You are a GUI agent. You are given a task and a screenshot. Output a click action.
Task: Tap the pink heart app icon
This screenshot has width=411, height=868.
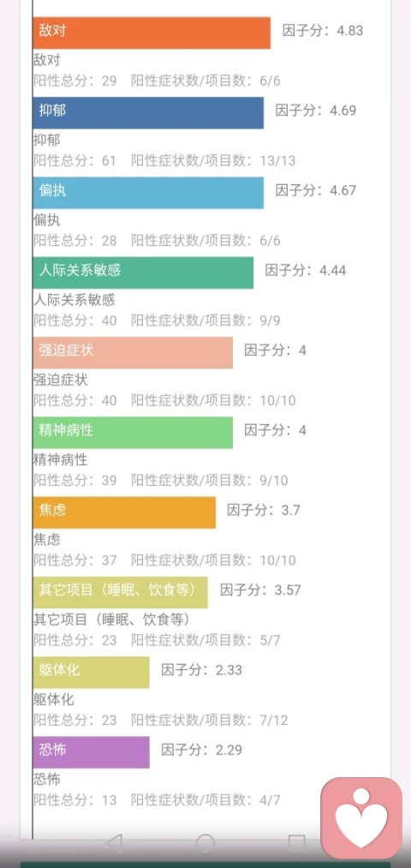point(362,818)
